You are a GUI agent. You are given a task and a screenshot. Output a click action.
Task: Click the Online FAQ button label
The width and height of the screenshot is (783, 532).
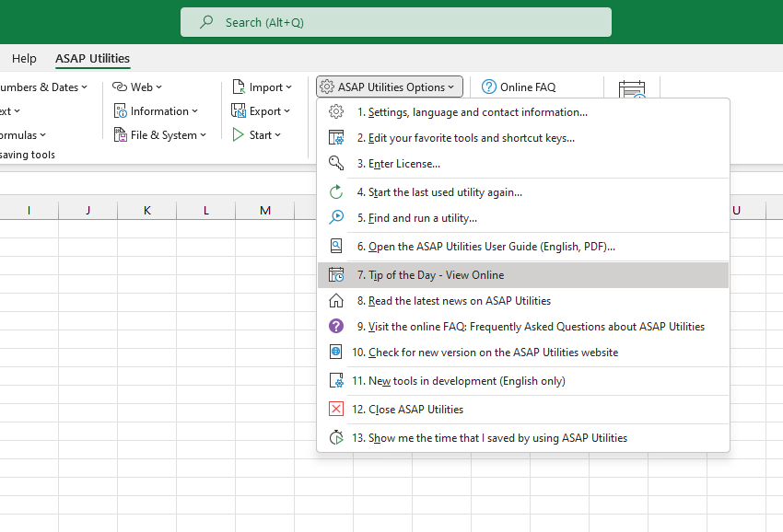(x=528, y=87)
